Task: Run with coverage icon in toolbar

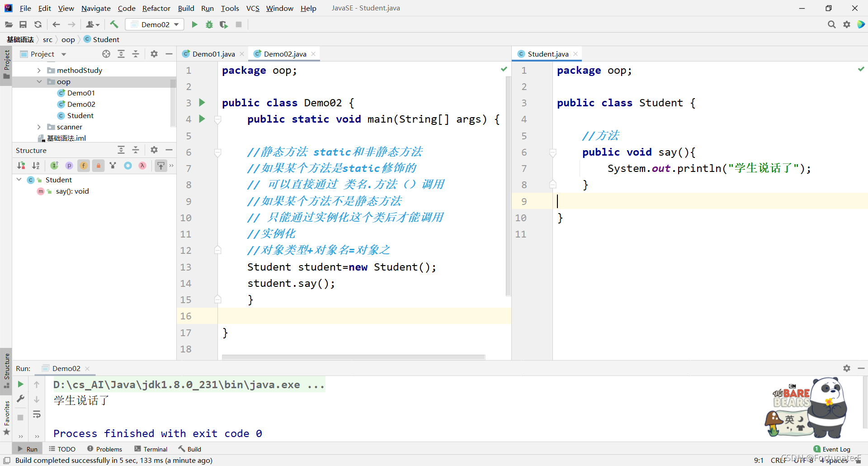Action: tap(224, 24)
